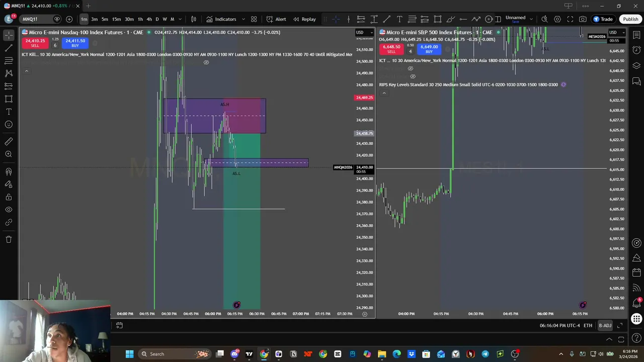Toggle magnet mode for drawings
The height and width of the screenshot is (362, 644).
[9, 172]
